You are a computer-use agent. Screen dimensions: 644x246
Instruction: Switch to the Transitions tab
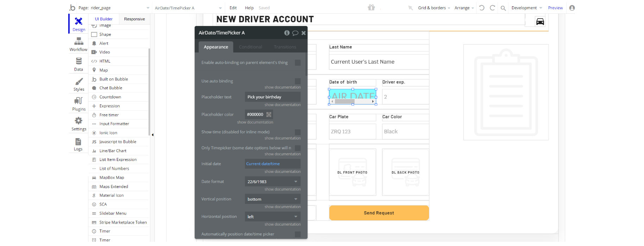coord(285,47)
